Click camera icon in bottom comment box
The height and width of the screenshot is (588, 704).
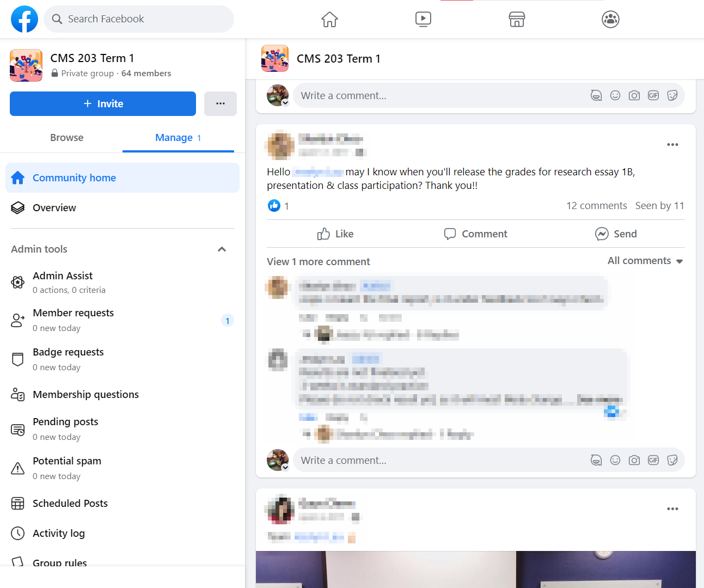pyautogui.click(x=634, y=461)
